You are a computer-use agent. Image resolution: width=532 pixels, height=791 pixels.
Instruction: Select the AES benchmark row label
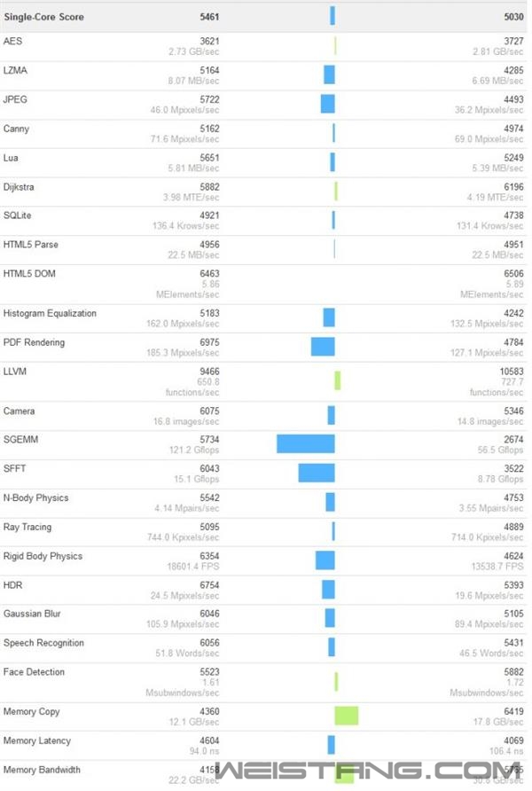12,42
